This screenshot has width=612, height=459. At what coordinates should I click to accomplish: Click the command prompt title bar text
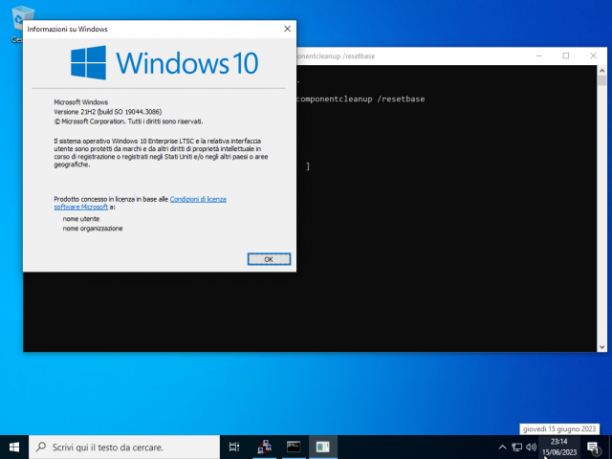[336, 56]
